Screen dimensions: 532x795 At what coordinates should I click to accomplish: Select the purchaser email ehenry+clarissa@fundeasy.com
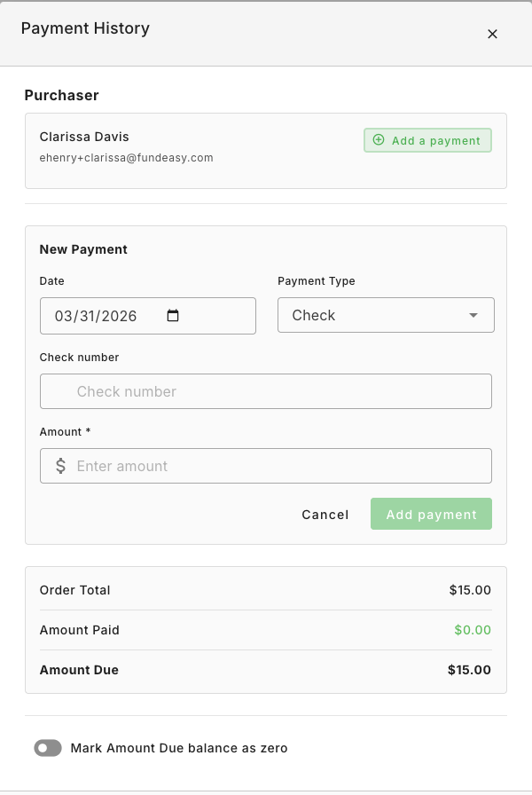pyautogui.click(x=126, y=158)
